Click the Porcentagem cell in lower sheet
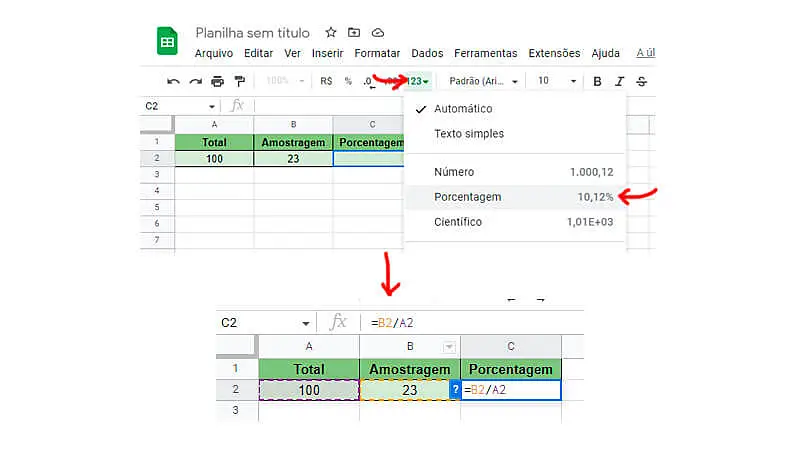 coord(511,369)
